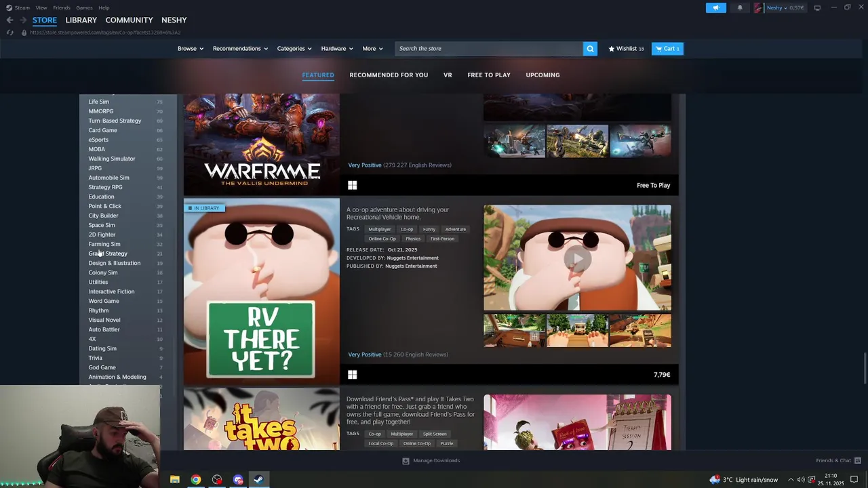868x488 pixels.
Task: Filter by Visual Novel tag
Action: point(104,320)
